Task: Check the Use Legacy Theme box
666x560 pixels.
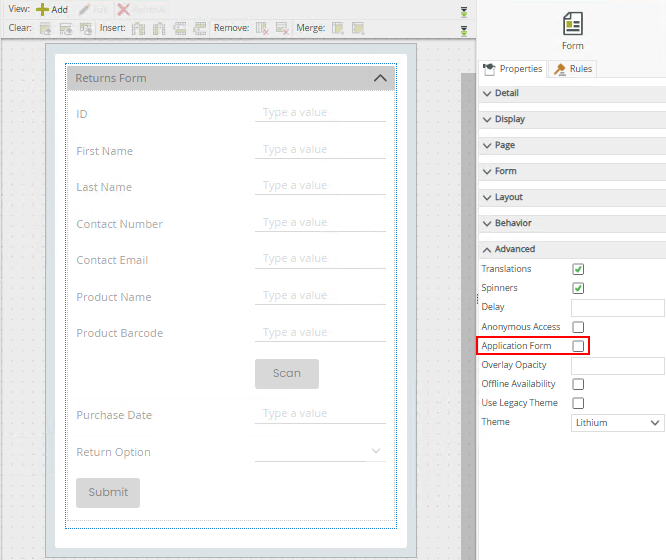Action: click(x=578, y=403)
